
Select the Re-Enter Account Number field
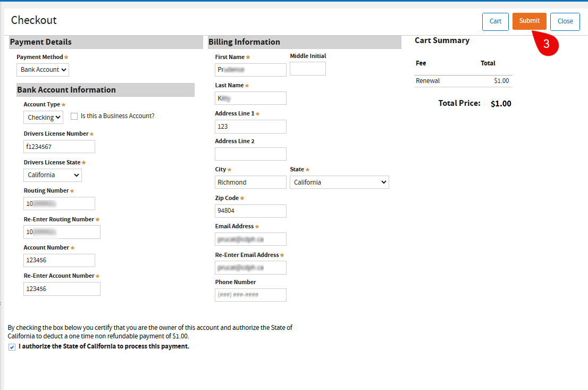62,289
